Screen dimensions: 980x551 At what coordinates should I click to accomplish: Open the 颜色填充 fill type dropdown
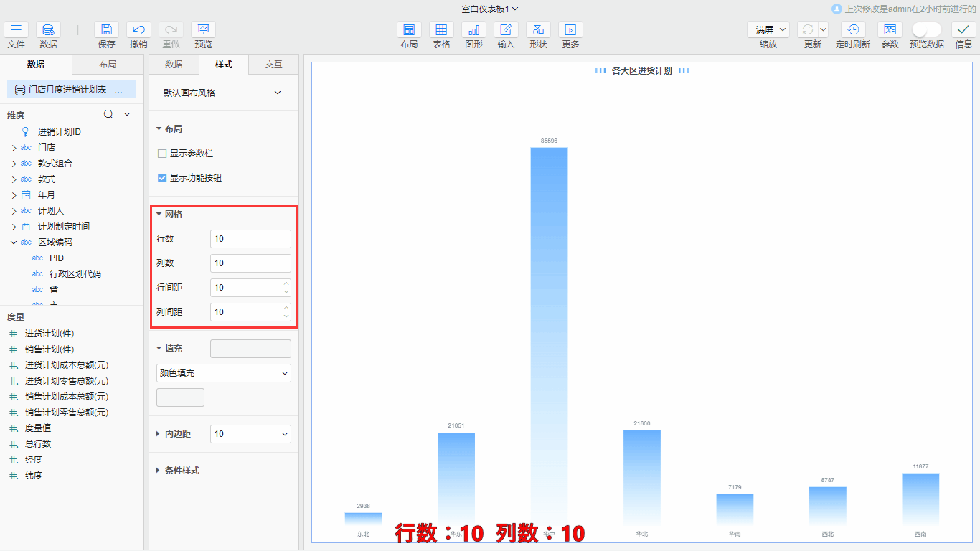click(223, 373)
